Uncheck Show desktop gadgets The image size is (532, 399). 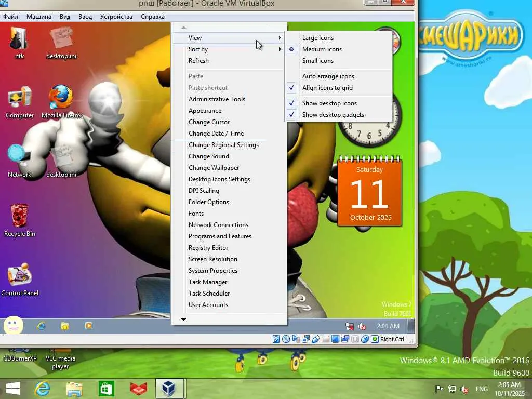[x=339, y=115]
